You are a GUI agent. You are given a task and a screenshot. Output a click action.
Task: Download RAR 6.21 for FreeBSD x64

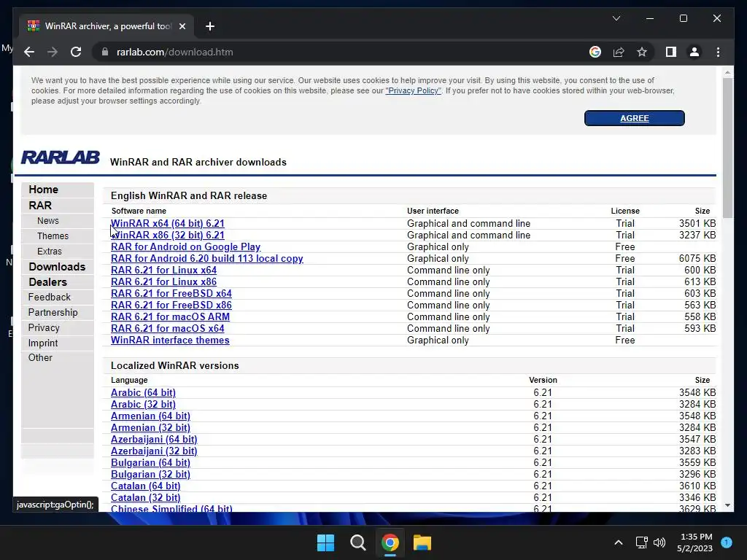(x=171, y=293)
